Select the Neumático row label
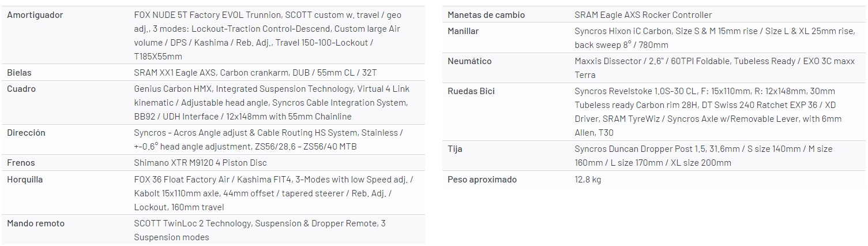 (469, 61)
